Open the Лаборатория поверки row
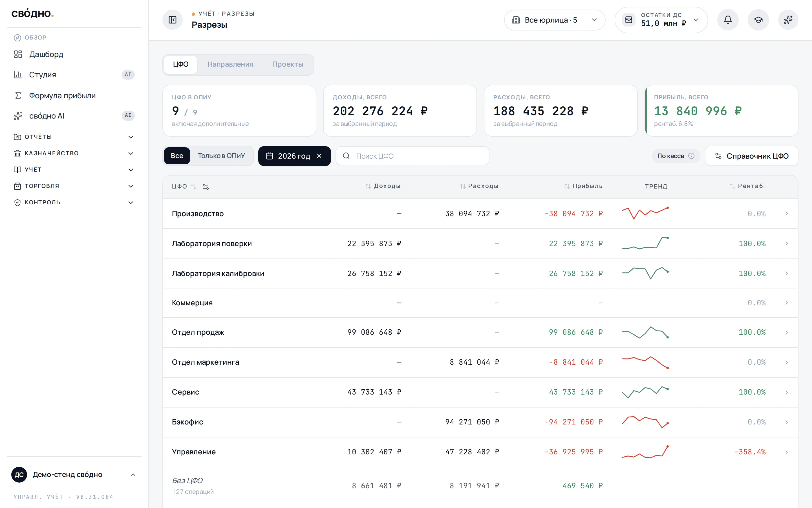The width and height of the screenshot is (812, 508). point(480,244)
